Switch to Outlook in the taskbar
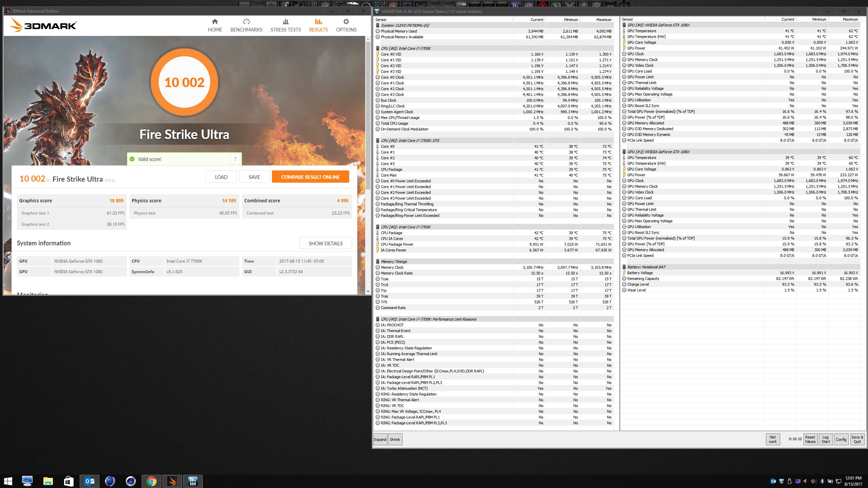 click(x=90, y=481)
